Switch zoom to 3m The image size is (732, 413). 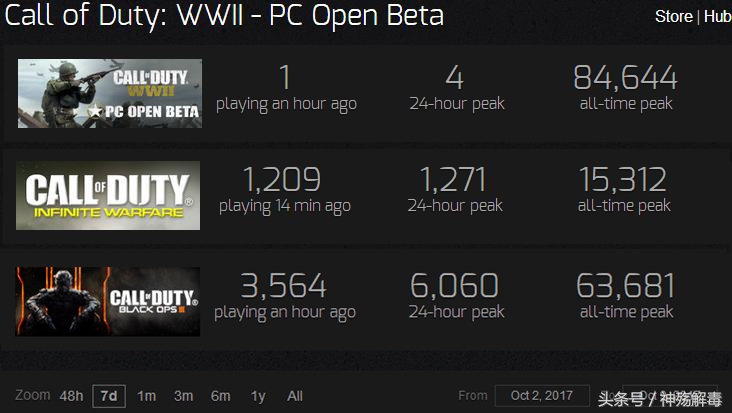183,396
